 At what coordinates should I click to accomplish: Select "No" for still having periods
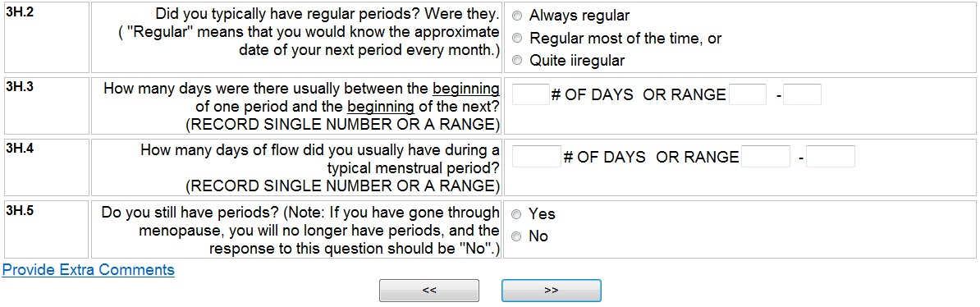click(517, 237)
